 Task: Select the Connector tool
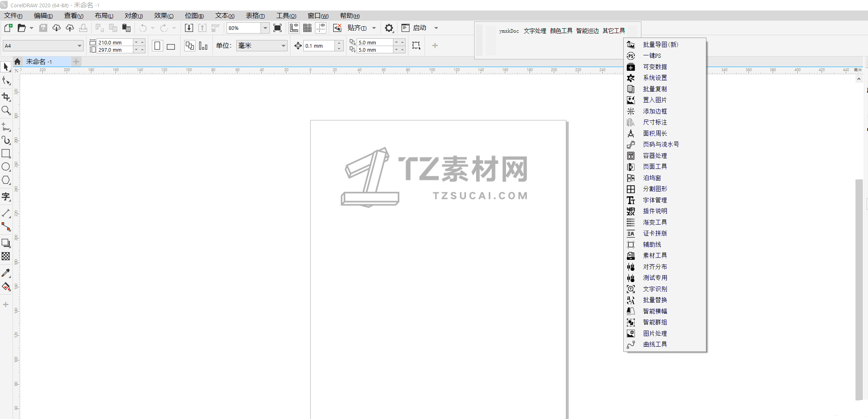[6, 227]
